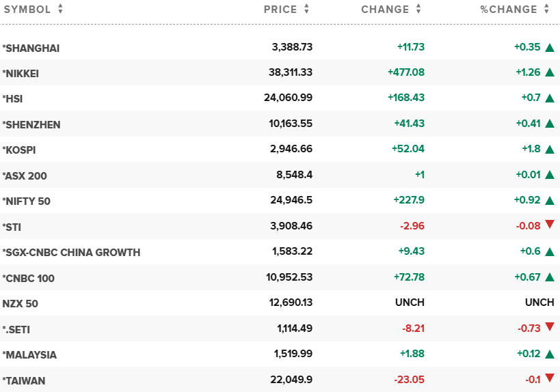Screen dimensions: 560x392
Task: Open the *NIKKEI index quote
Action: click(x=27, y=73)
